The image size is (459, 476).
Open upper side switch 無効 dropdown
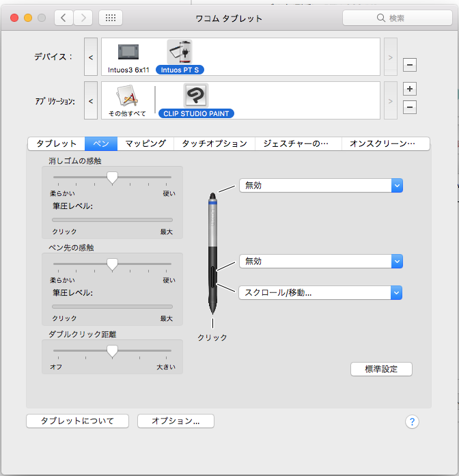click(x=320, y=261)
